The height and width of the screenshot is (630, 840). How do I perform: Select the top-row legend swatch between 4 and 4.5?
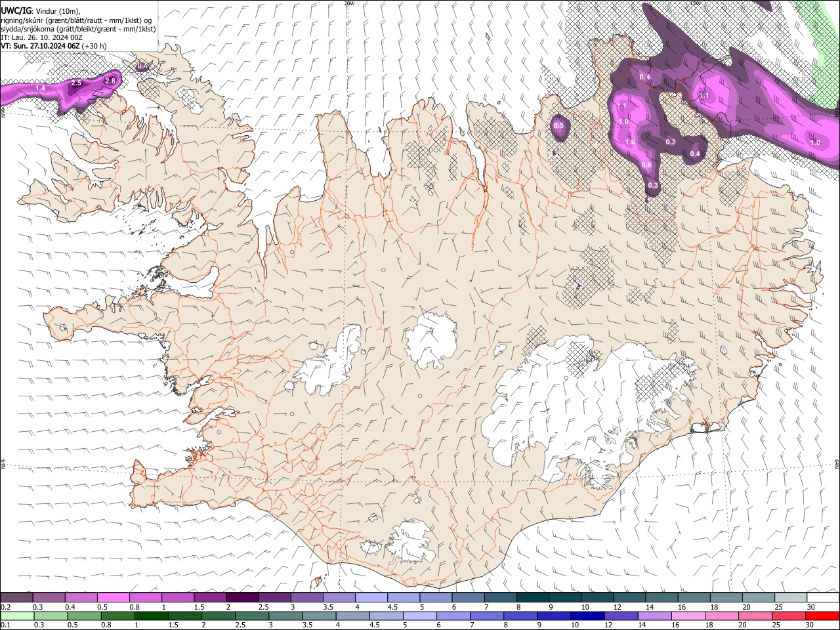(x=371, y=597)
